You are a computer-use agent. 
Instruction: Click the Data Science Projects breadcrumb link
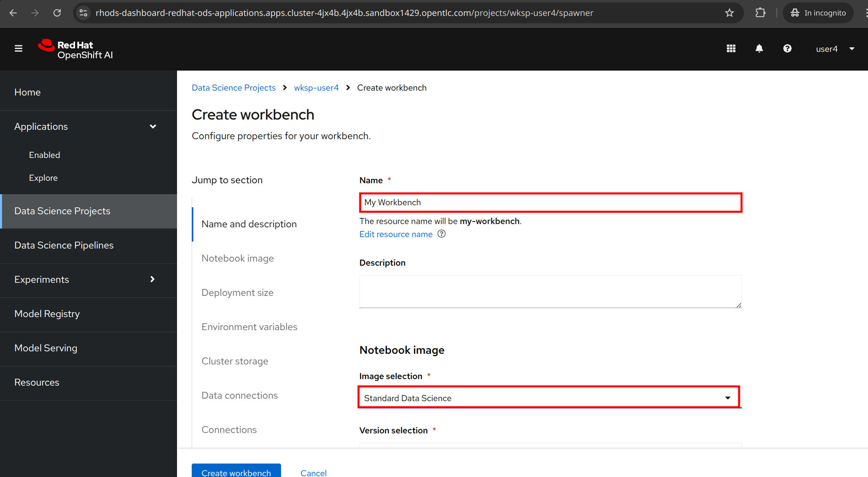(x=234, y=88)
